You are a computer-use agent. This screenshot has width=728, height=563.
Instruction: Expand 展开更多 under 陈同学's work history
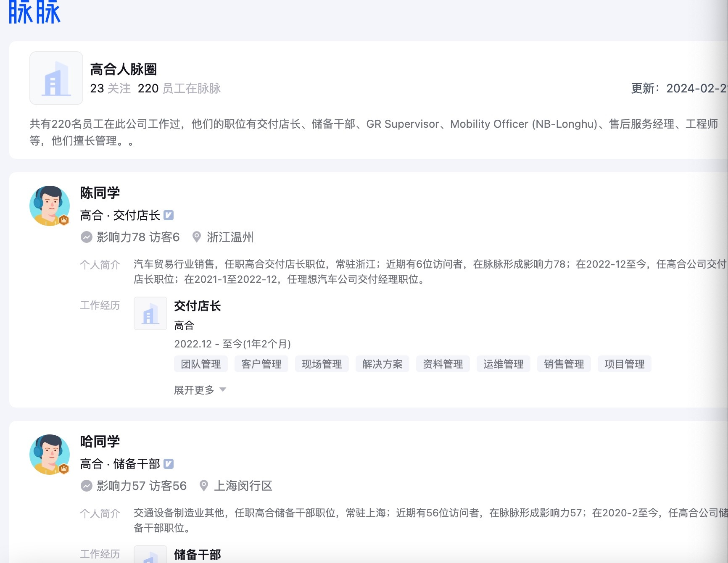pos(200,390)
